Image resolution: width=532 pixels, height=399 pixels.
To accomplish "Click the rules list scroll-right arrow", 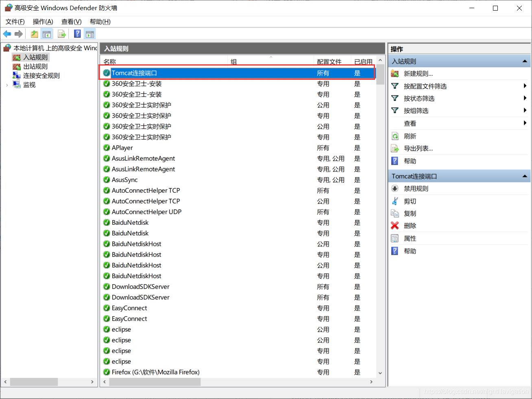I will point(371,382).
